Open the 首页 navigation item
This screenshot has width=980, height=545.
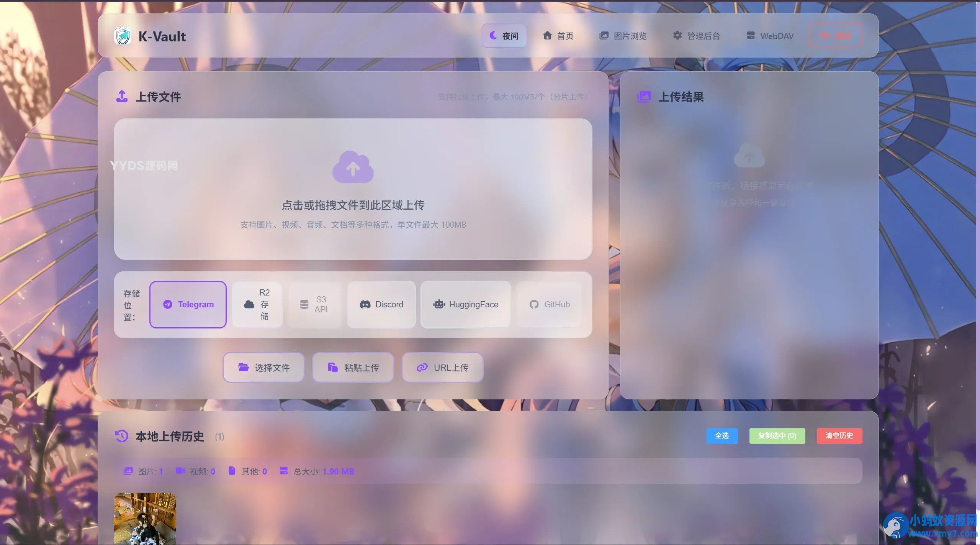(x=558, y=36)
